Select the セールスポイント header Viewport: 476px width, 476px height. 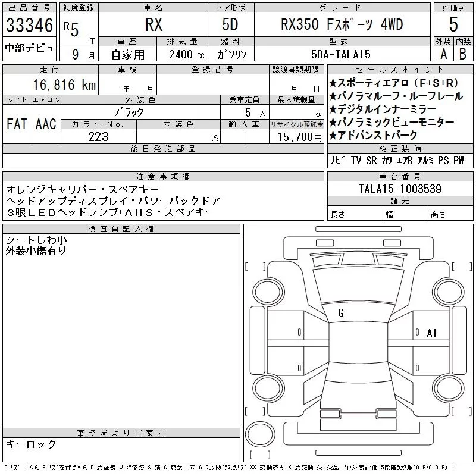pyautogui.click(x=400, y=69)
